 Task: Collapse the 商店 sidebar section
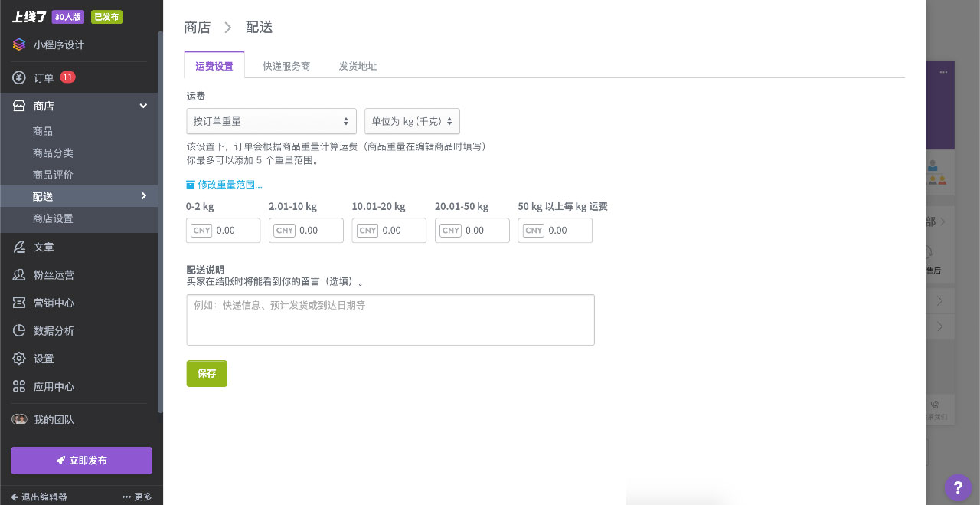tap(142, 106)
